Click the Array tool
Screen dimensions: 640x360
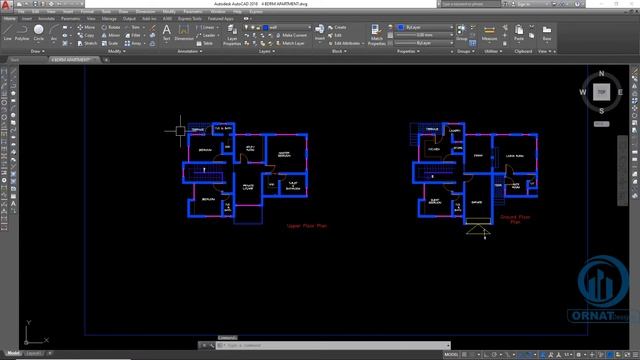click(x=133, y=43)
